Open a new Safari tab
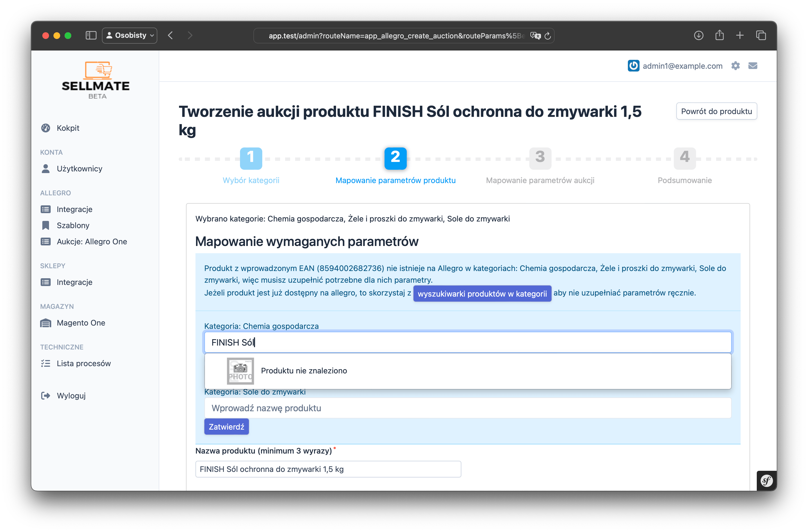The image size is (808, 532). pyautogui.click(x=740, y=35)
